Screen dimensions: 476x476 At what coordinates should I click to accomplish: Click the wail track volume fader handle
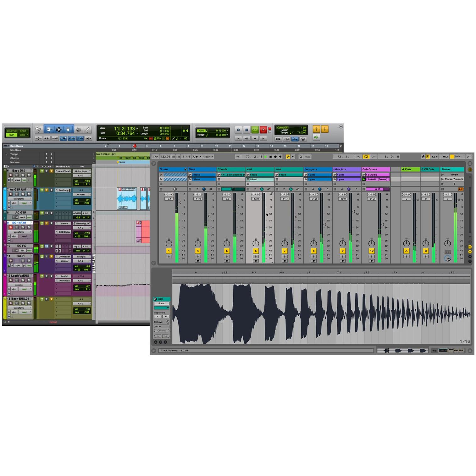tap(267, 214)
